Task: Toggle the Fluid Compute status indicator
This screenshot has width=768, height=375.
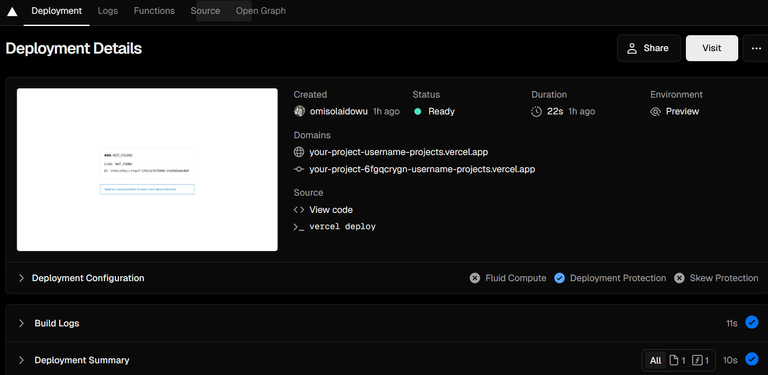Action: pyautogui.click(x=475, y=278)
